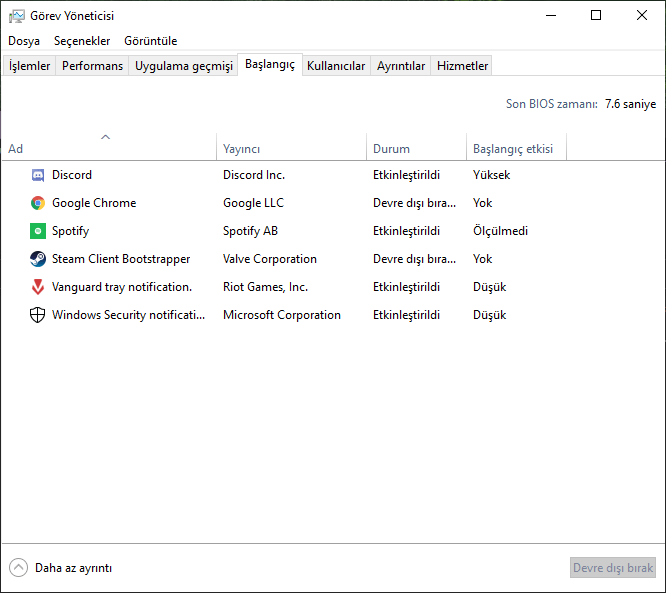
Task: Click the Google LLC publisher cell
Action: tap(253, 203)
